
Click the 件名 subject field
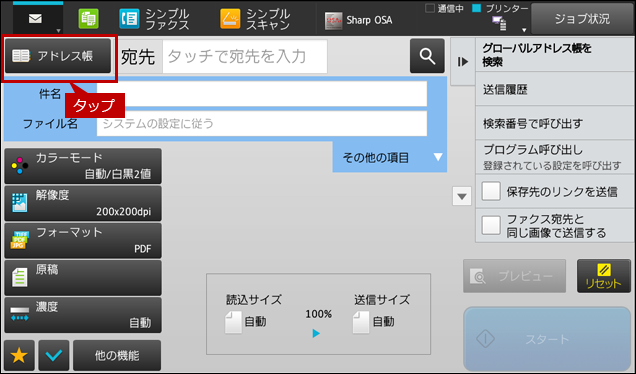pyautogui.click(x=262, y=94)
